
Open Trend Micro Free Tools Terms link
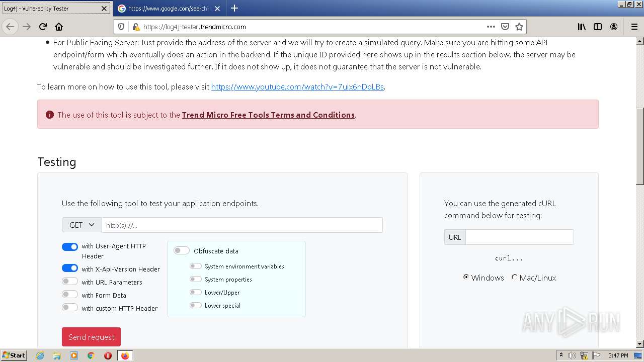(x=268, y=115)
